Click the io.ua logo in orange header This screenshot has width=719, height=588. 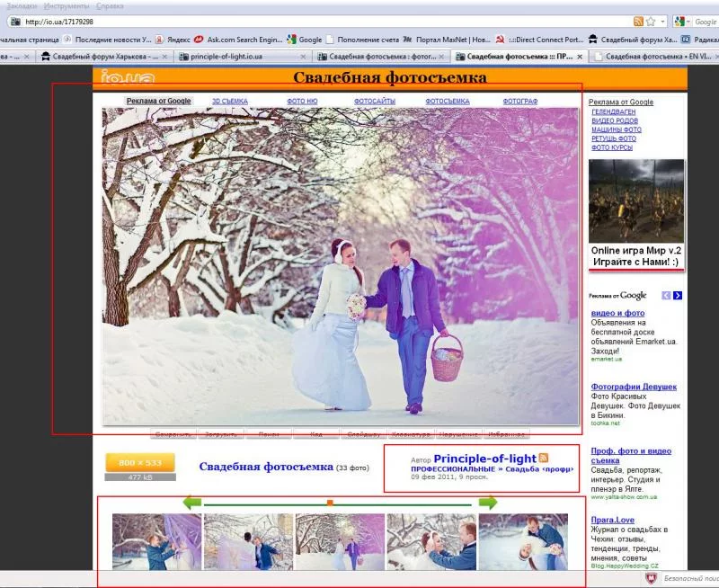pos(128,77)
